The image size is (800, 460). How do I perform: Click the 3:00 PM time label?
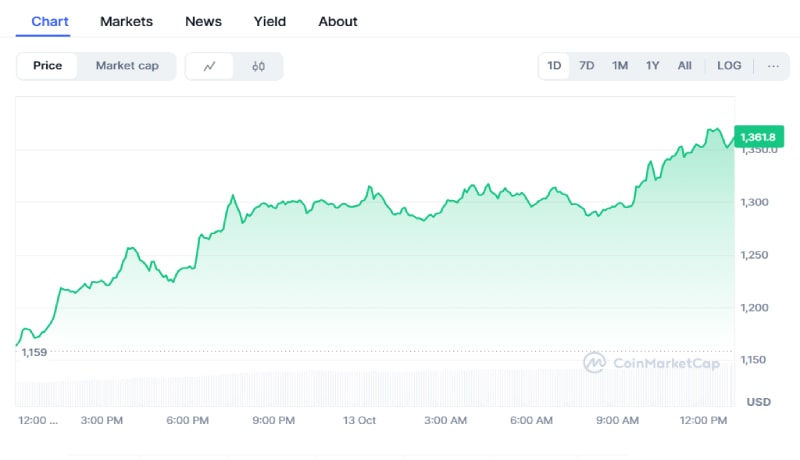[102, 420]
